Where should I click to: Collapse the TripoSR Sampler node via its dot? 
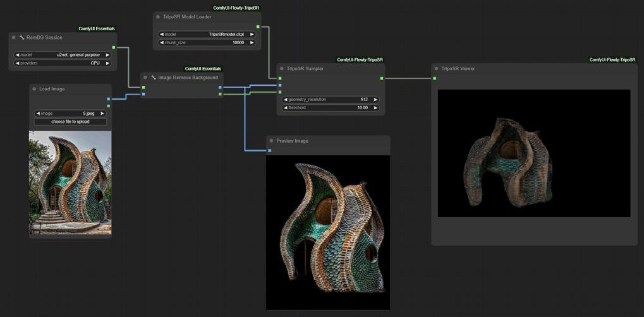coord(282,68)
